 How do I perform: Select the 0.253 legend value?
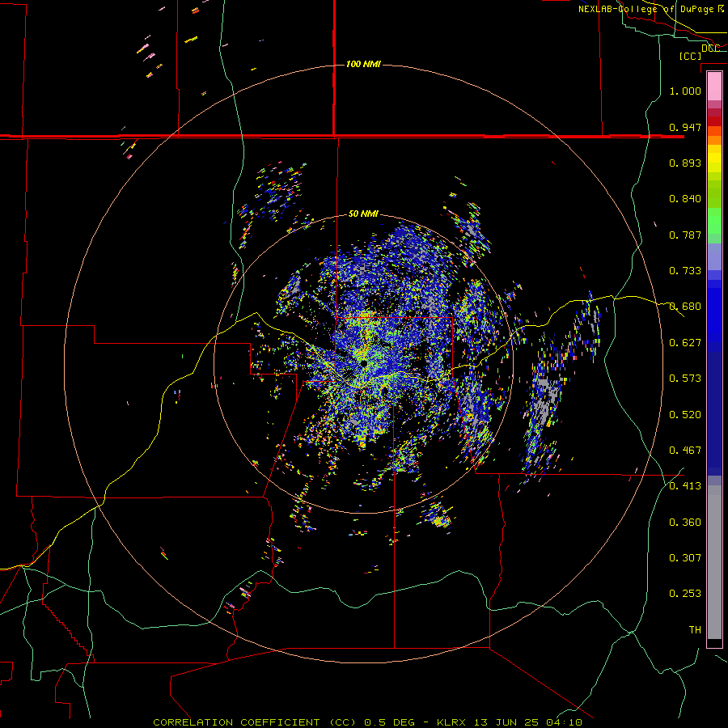click(x=685, y=594)
